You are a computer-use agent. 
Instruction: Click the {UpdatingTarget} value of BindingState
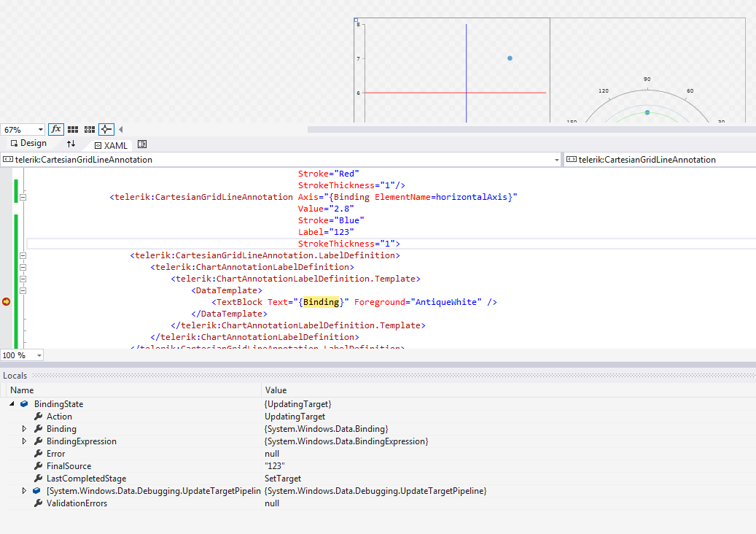[298, 403]
